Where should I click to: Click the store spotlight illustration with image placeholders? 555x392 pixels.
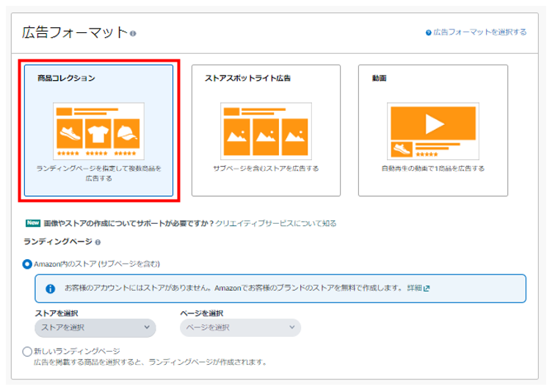coord(266,131)
